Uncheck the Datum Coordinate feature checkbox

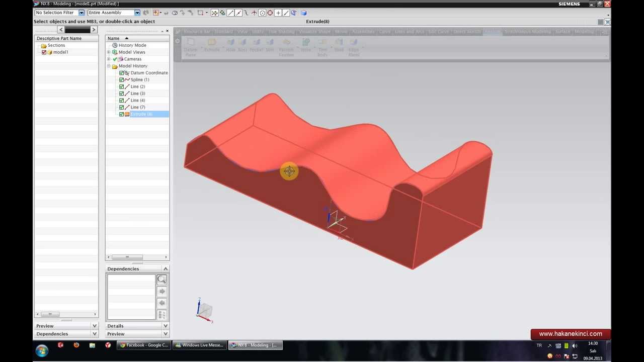(121, 73)
